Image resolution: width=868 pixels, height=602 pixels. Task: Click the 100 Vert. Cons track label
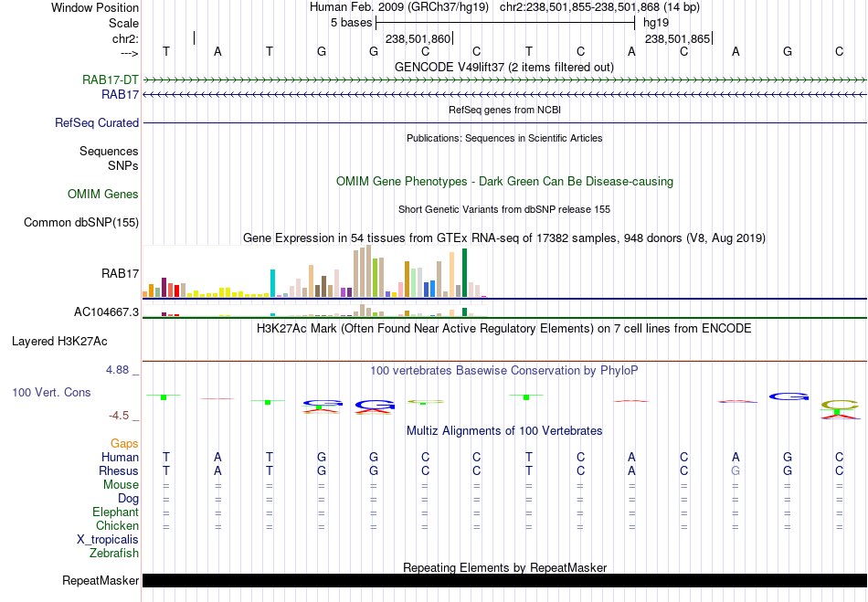pyautogui.click(x=51, y=392)
